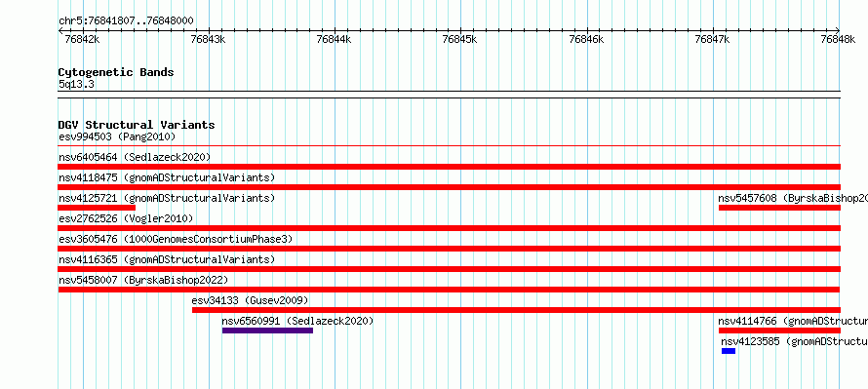Viewport: 868px width, 389px height.
Task: Open nsv6405464 (Sedlazeck2020) variant label
Action: point(135,157)
